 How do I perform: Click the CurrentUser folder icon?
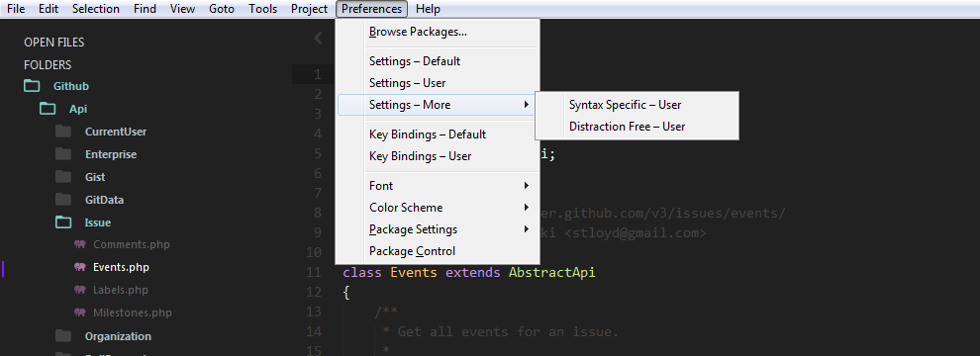coord(63,132)
